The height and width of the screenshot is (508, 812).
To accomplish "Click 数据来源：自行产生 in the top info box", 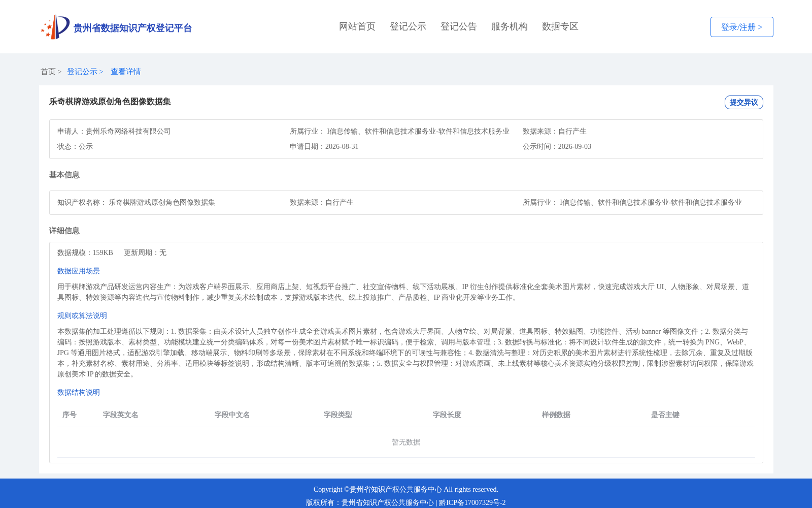I will 555,131.
